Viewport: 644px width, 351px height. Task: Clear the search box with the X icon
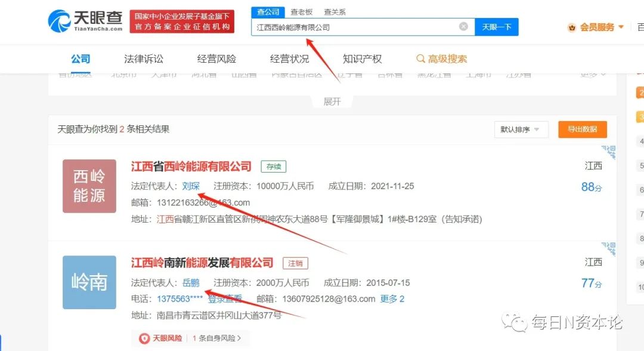[463, 27]
